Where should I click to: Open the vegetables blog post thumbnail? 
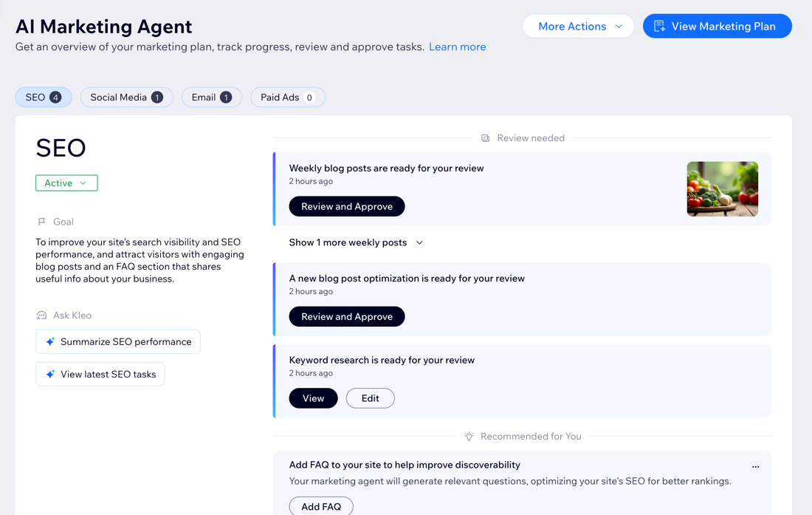[x=722, y=189]
